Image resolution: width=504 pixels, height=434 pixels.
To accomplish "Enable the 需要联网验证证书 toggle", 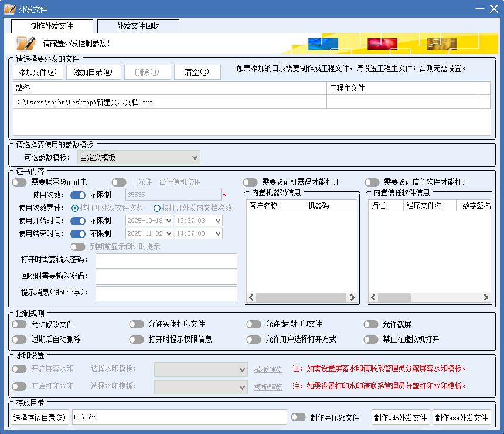I will 18,182.
